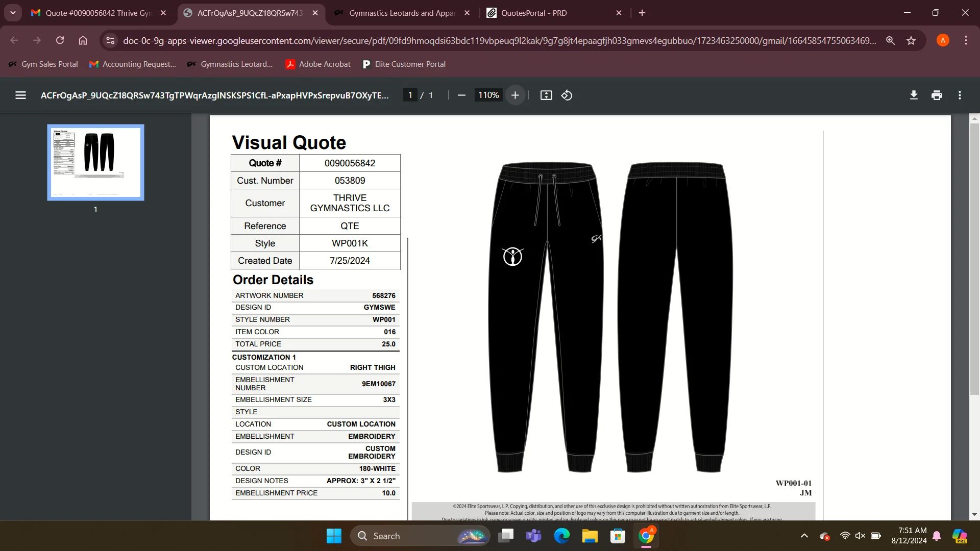The image size is (980, 551).
Task: Click the created date 7/25/2024
Action: pyautogui.click(x=350, y=261)
